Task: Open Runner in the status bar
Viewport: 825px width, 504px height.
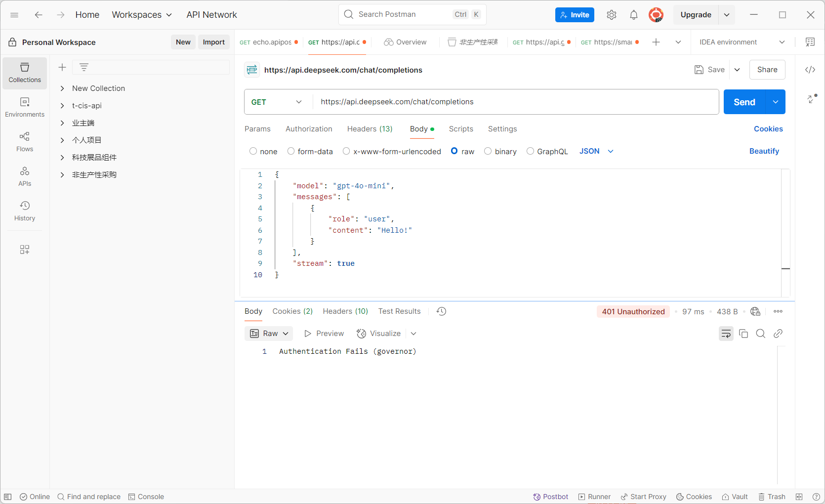Action: pyautogui.click(x=594, y=497)
